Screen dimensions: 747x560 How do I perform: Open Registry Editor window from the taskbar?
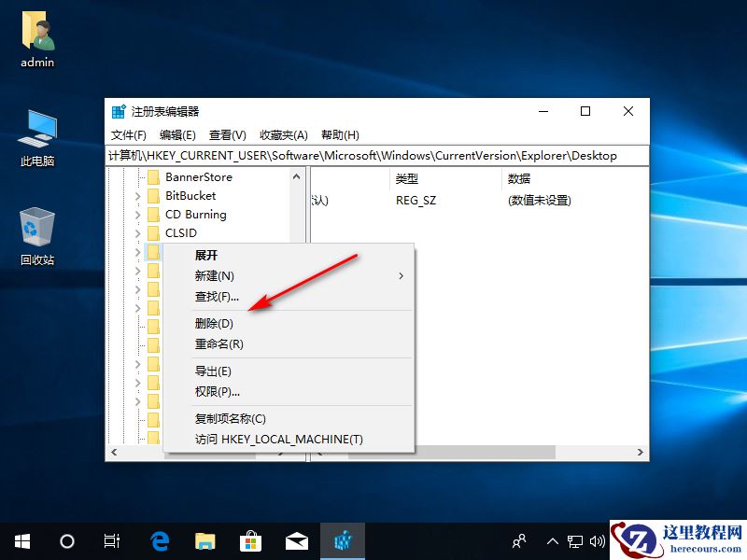[344, 539]
